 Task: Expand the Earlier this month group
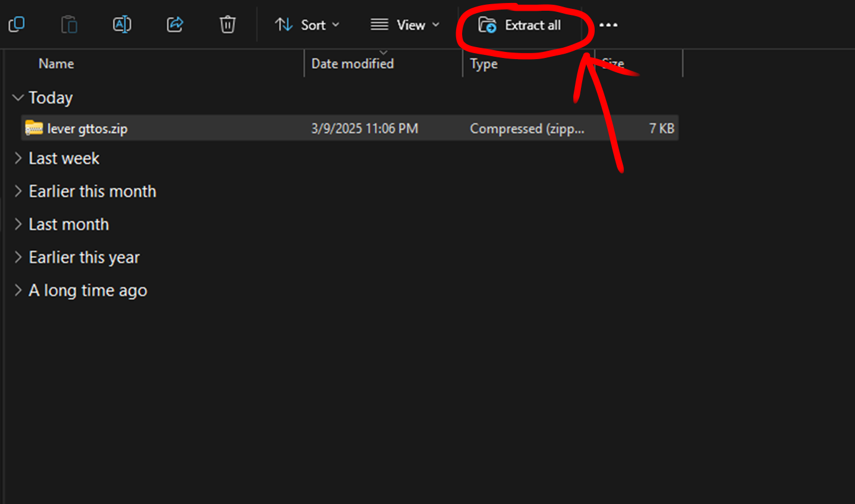(x=18, y=191)
